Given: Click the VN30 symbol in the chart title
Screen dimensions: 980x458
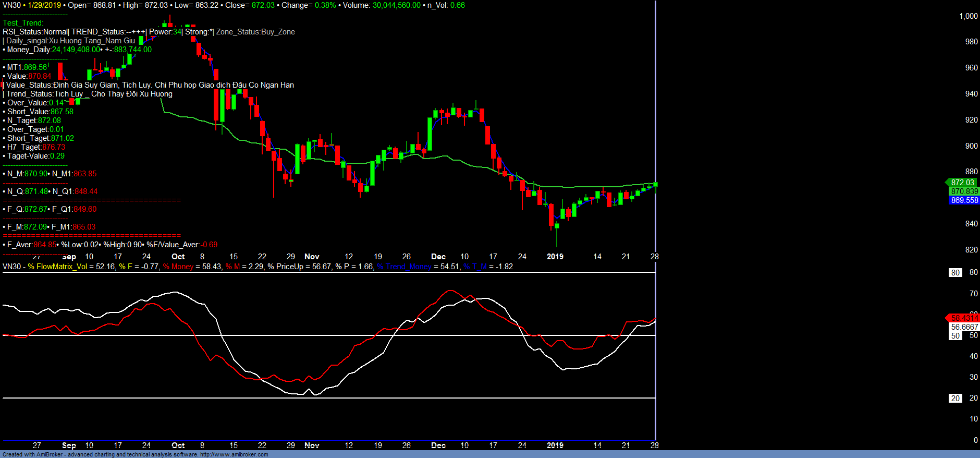Looking at the screenshot, I should tap(11, 5).
